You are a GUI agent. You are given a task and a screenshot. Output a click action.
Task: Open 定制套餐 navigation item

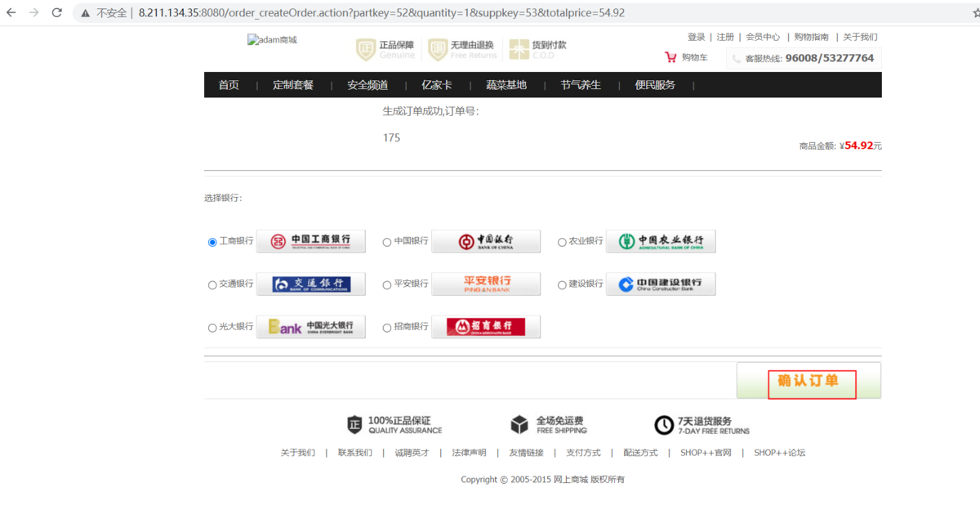pyautogui.click(x=293, y=85)
